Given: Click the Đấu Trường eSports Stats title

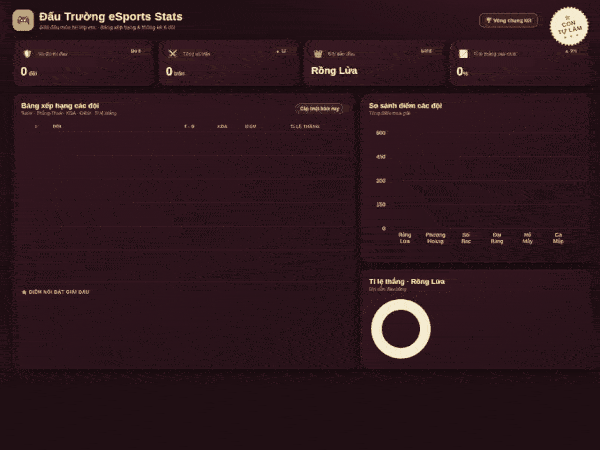Looking at the screenshot, I should coord(111,16).
